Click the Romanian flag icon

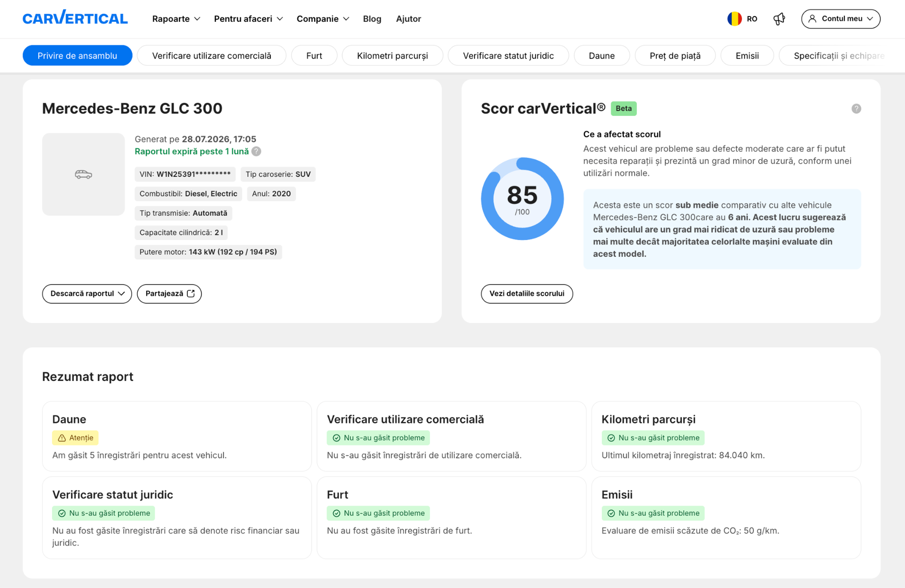[x=734, y=19]
